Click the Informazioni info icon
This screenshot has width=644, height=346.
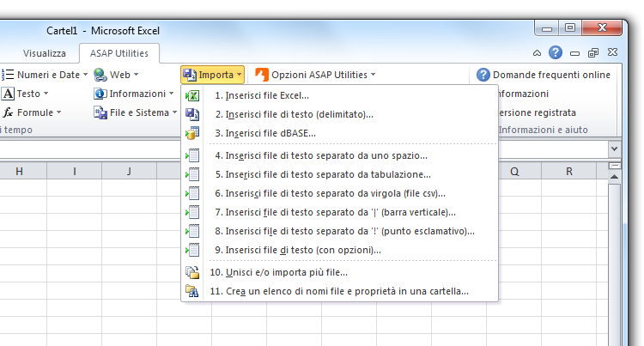100,94
